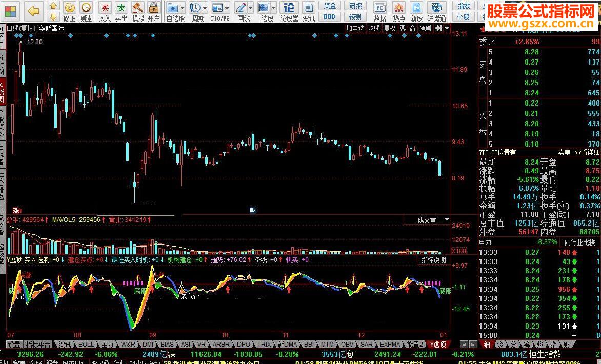Open the 同行业比较 industry comparison link
The height and width of the screenshot is (364, 601).
580,242
